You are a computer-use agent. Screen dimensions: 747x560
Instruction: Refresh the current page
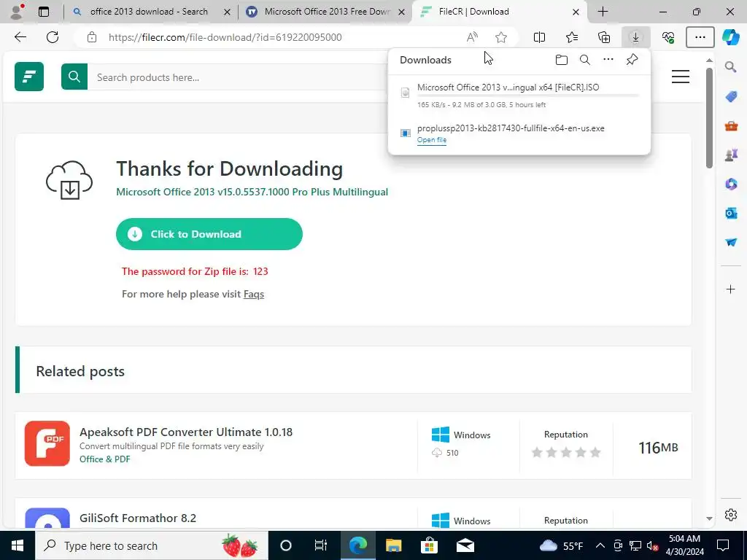(x=53, y=37)
